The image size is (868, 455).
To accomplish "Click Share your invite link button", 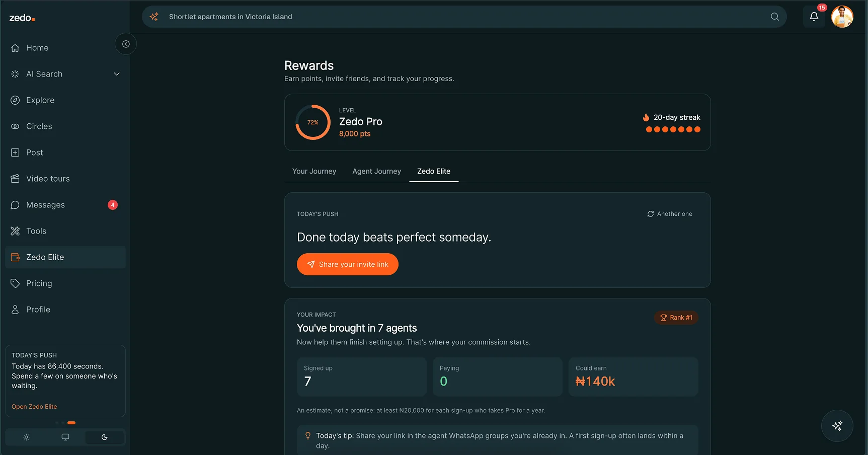I will tap(348, 264).
